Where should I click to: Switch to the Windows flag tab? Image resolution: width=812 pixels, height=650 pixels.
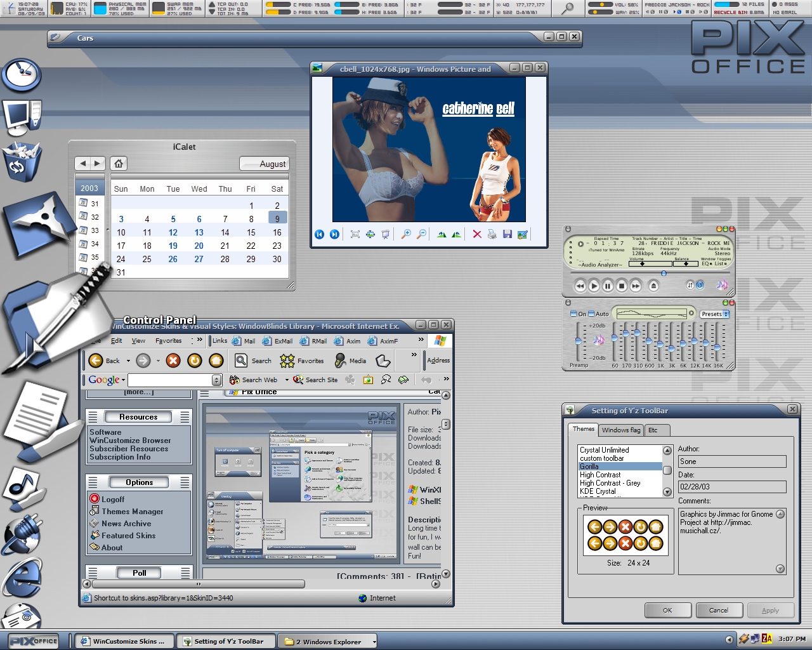[x=621, y=430]
